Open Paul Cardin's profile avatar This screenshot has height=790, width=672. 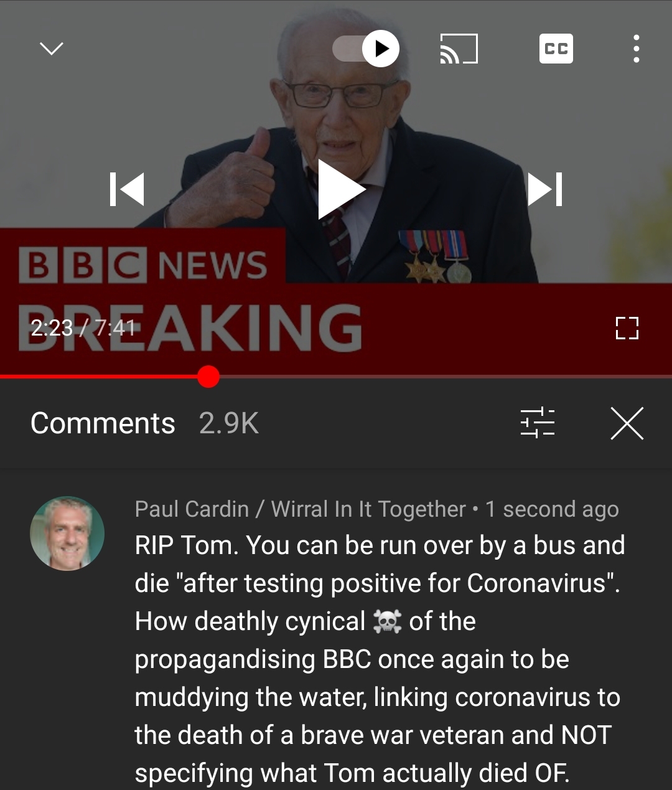pos(67,534)
